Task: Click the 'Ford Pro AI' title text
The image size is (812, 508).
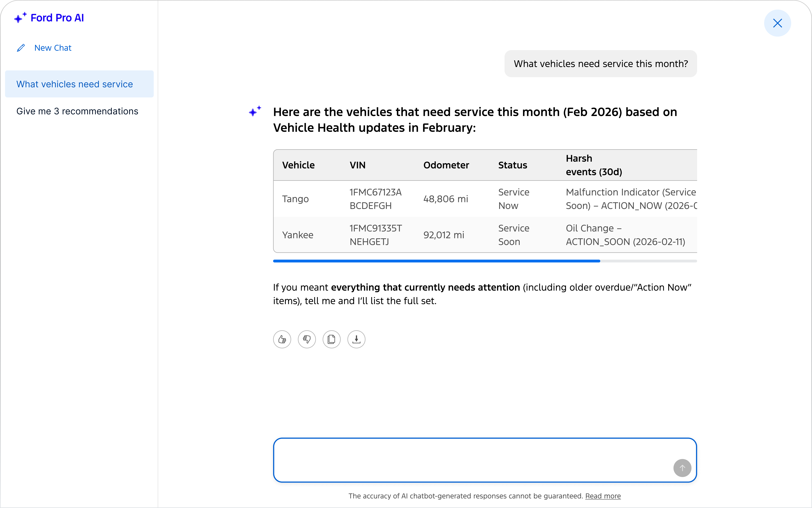Action: (x=57, y=18)
